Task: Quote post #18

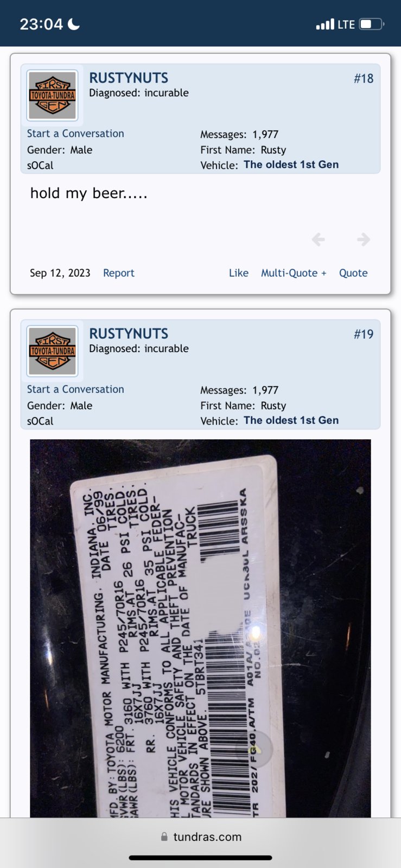Action: (x=353, y=273)
